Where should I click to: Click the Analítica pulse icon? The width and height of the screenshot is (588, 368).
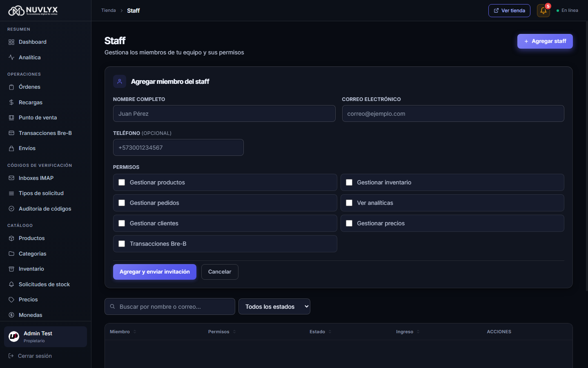coord(11,58)
